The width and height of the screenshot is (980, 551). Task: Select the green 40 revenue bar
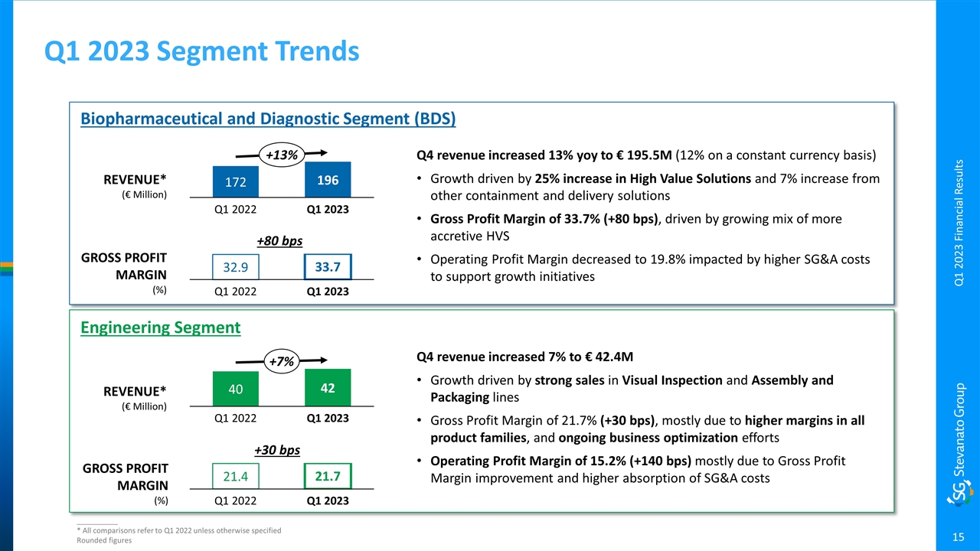click(236, 389)
